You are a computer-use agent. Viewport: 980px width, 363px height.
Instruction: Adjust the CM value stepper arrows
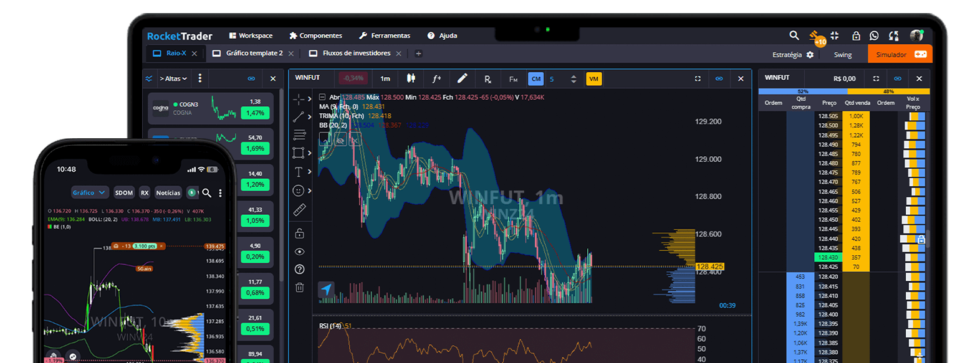[574, 79]
